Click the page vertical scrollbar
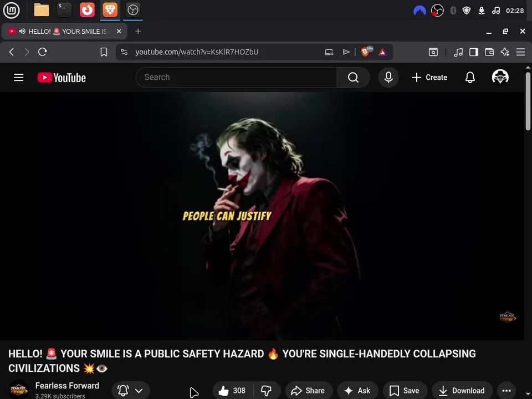This screenshot has width=532, height=399. pyautogui.click(x=528, y=101)
